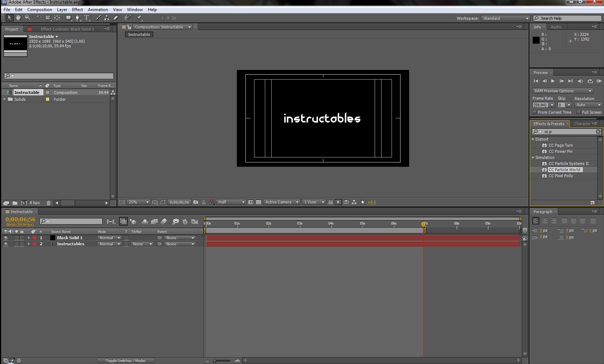
Task: Switch to the Character tab
Action: [x=582, y=124]
